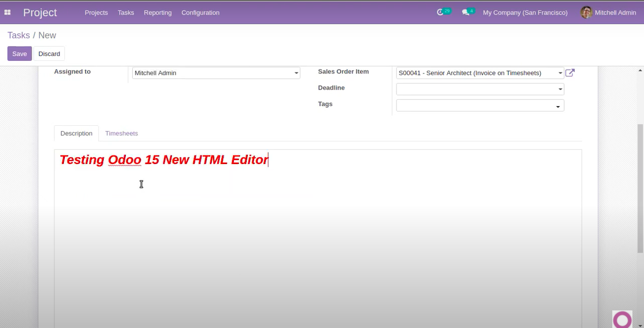Viewport: 644px width, 328px height.
Task: Click the Deadline label
Action: coord(331,88)
